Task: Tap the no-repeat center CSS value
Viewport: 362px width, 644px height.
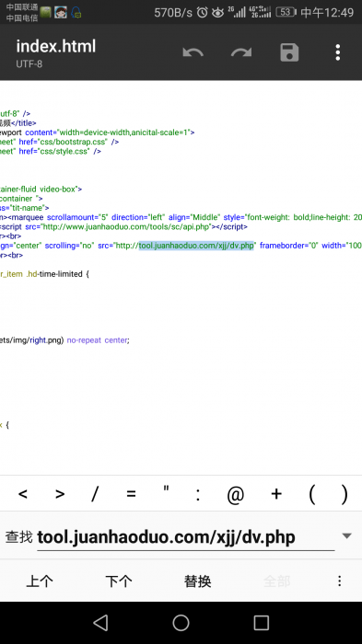Action: pos(98,340)
